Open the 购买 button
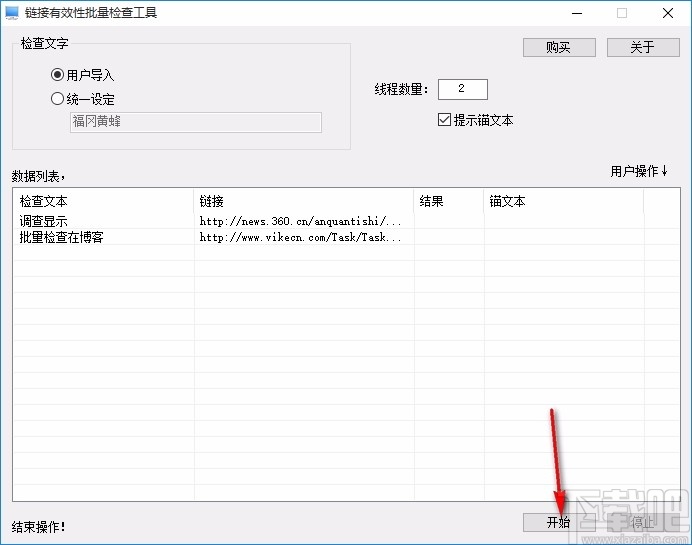Image resolution: width=692 pixels, height=545 pixels. (x=559, y=47)
